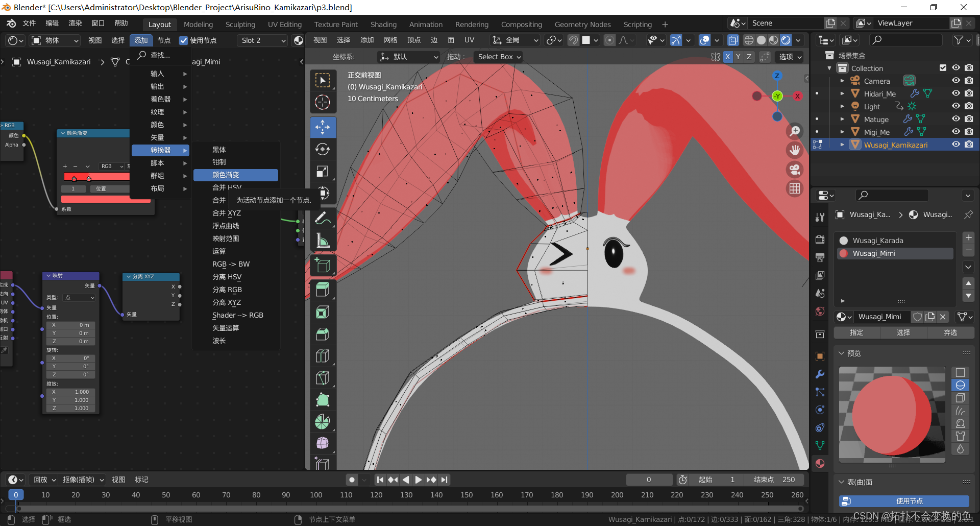The height and width of the screenshot is (526, 980).
Task: Open the Material properties tab icon
Action: [820, 463]
